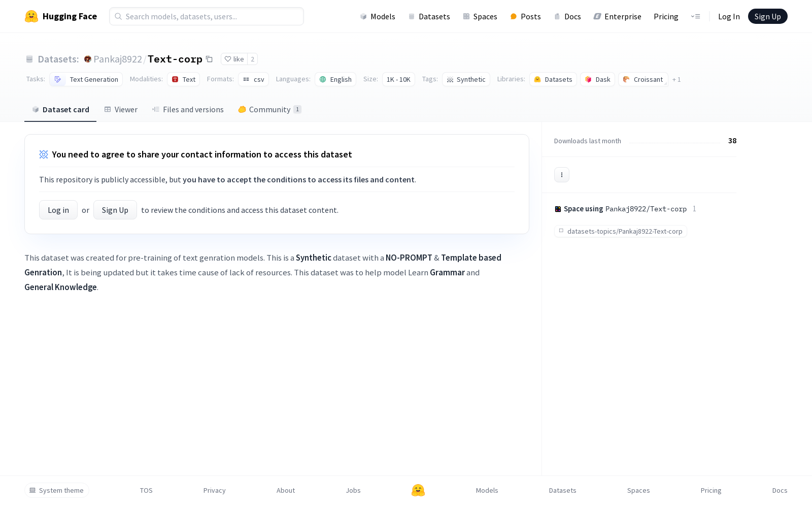Click the dataset stack icon beside Datasets
The height and width of the screenshot is (508, 812).
[x=29, y=59]
